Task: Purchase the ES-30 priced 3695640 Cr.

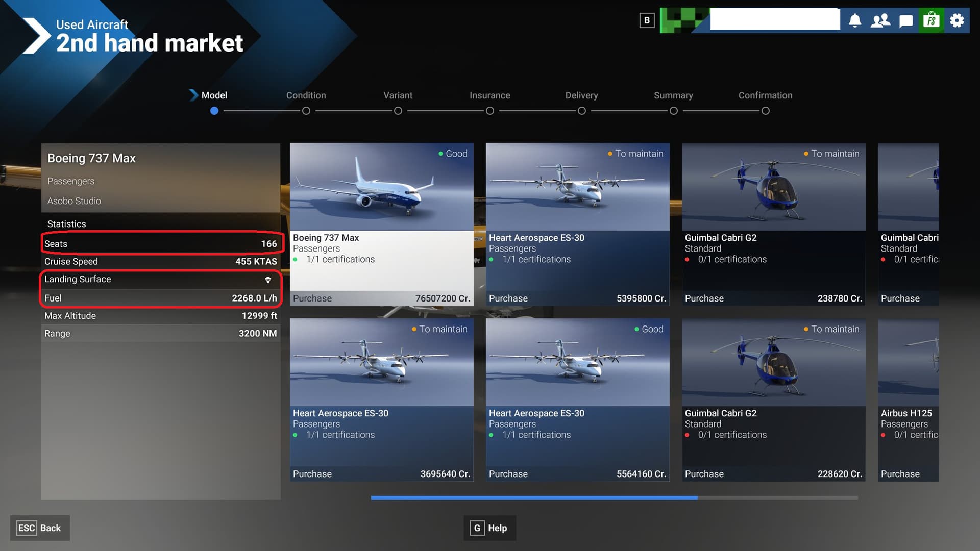Action: point(382,474)
